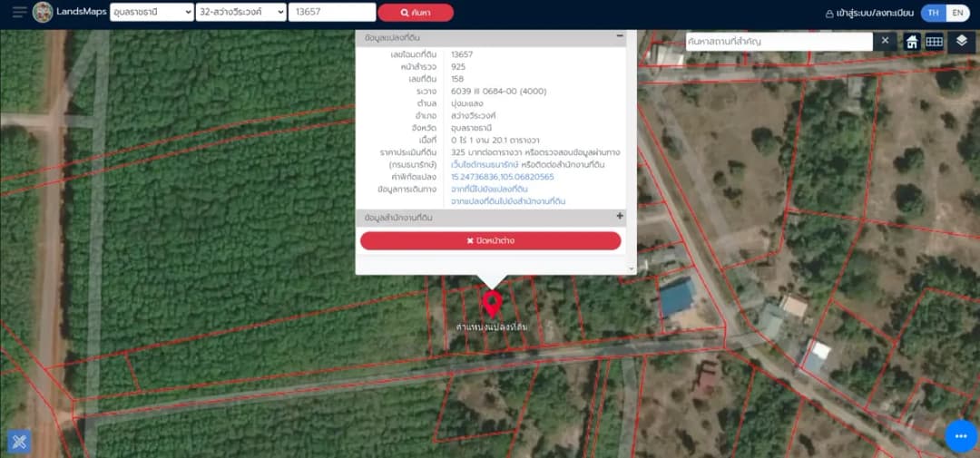Open the map layers stack icon
Image resolution: width=980 pixels, height=458 pixels.
pyautogui.click(x=961, y=41)
